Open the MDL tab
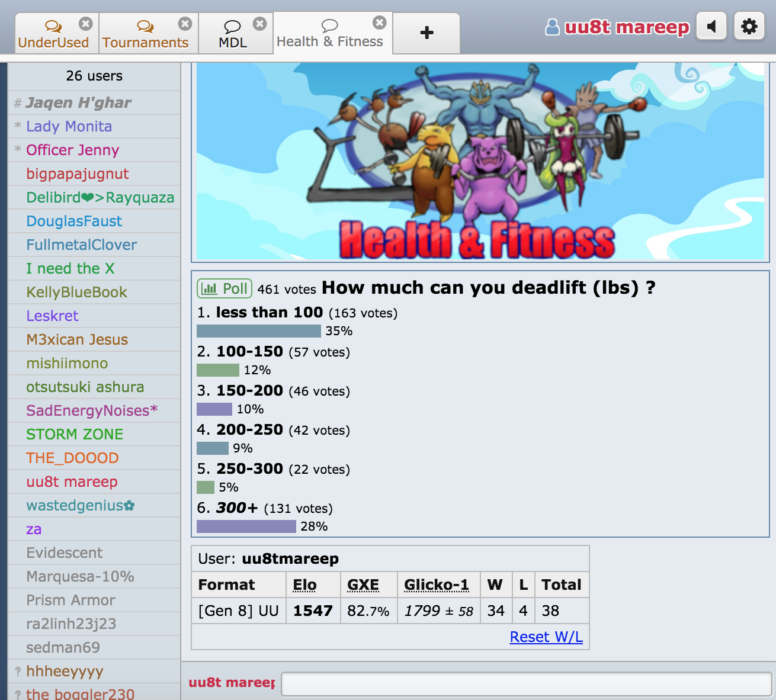This screenshot has height=700, width=776. 233,34
